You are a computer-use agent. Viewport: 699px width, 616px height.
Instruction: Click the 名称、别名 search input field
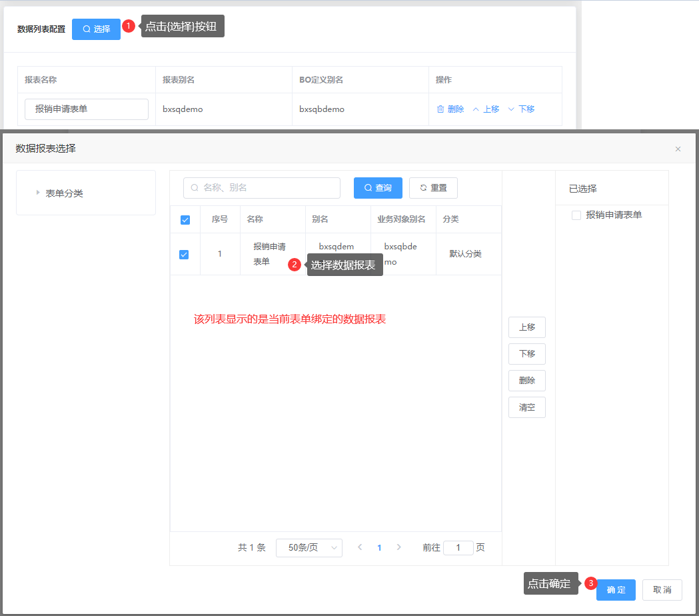(x=262, y=188)
